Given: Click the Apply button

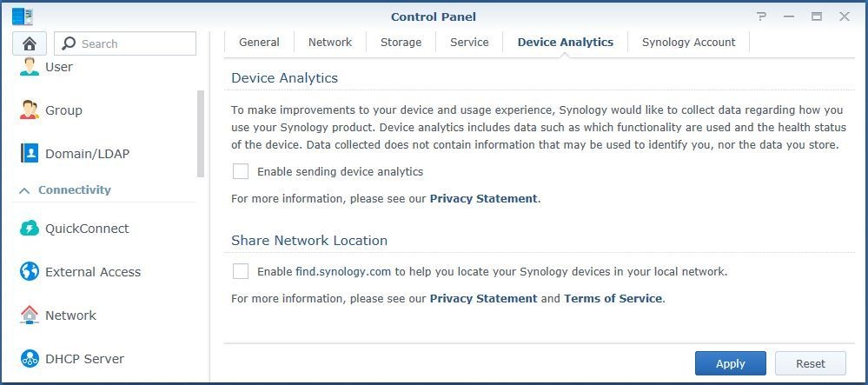Looking at the screenshot, I should [x=730, y=363].
